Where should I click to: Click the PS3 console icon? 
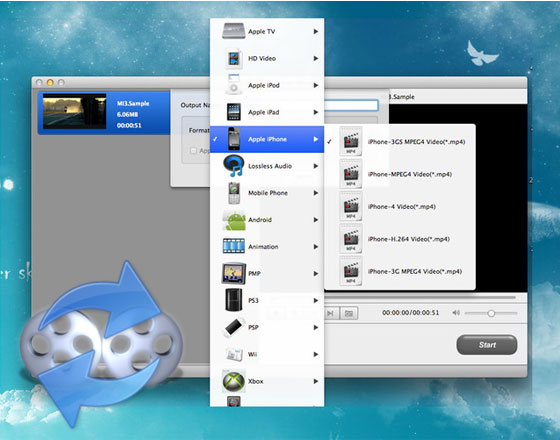point(234,300)
